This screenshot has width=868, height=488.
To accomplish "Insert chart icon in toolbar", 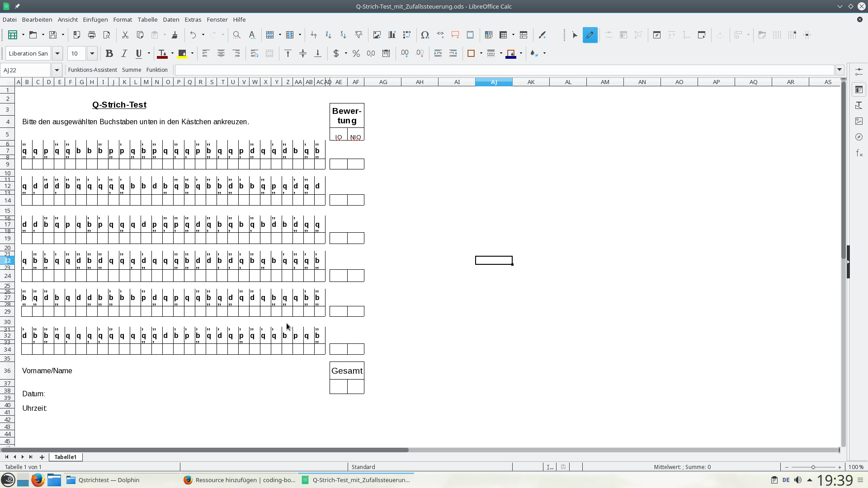I will (392, 35).
